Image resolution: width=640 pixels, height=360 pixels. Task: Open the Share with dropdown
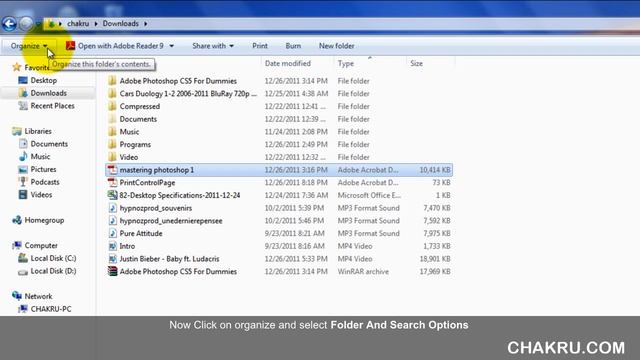pyautogui.click(x=213, y=46)
